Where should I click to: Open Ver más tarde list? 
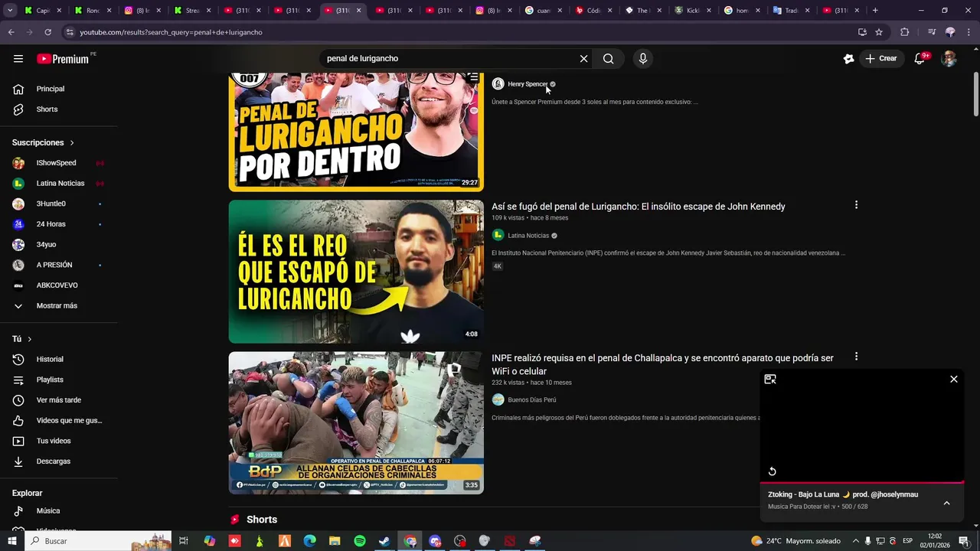60,400
